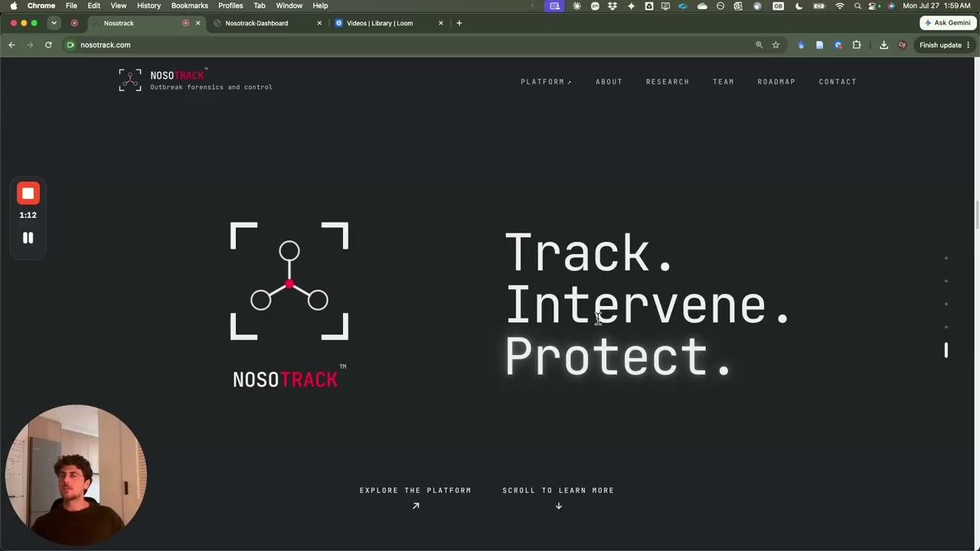
Task: Click the Finish update button
Action: 945,45
